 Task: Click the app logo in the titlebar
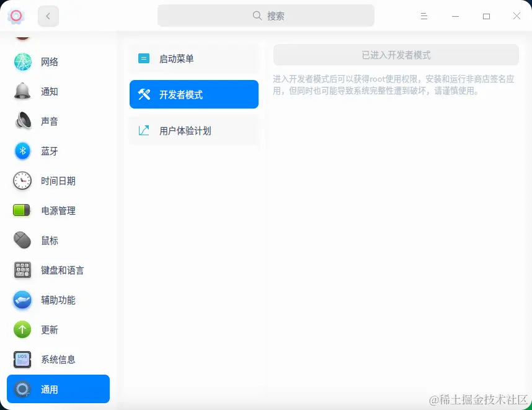point(16,16)
